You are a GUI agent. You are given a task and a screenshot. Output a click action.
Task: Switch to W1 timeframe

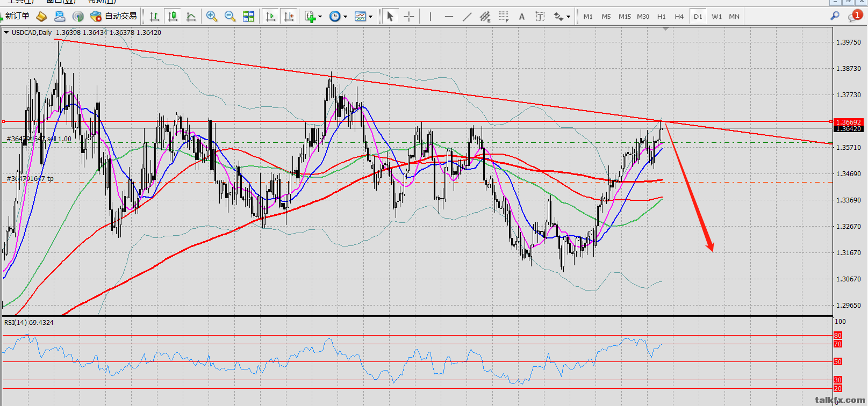[716, 17]
